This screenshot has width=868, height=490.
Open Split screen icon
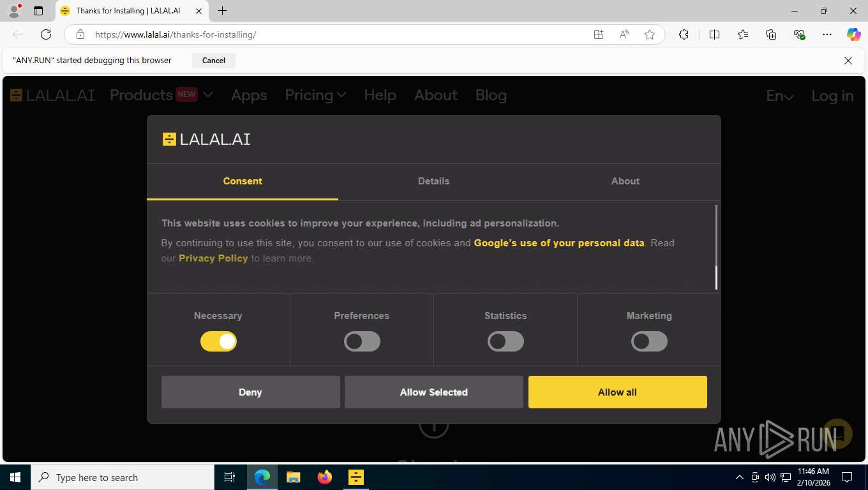714,34
